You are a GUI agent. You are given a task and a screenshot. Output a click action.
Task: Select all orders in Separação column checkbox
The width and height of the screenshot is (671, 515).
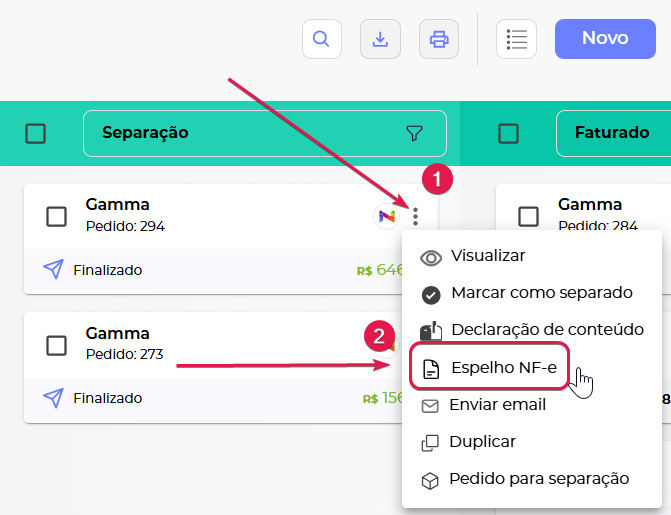(x=36, y=133)
